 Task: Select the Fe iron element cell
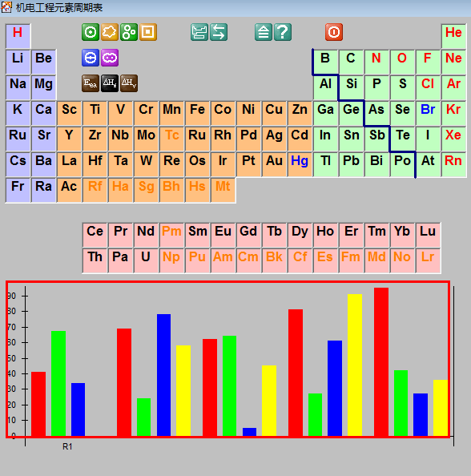197,113
